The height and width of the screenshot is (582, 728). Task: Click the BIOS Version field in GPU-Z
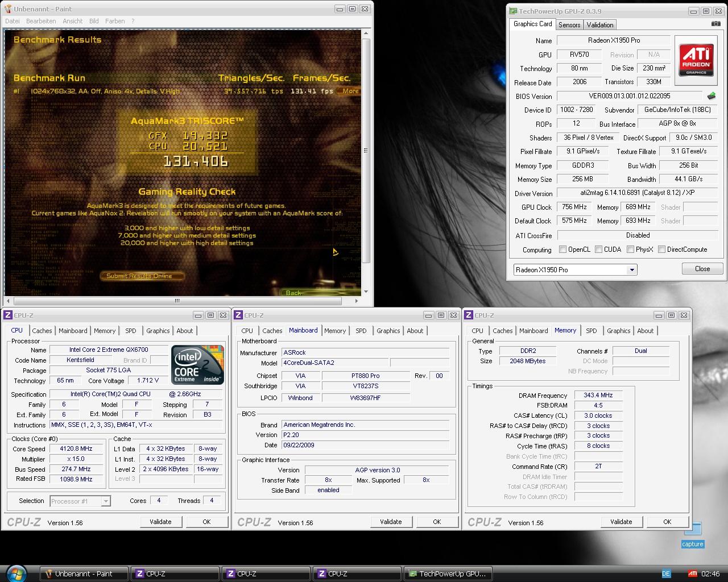pos(630,96)
